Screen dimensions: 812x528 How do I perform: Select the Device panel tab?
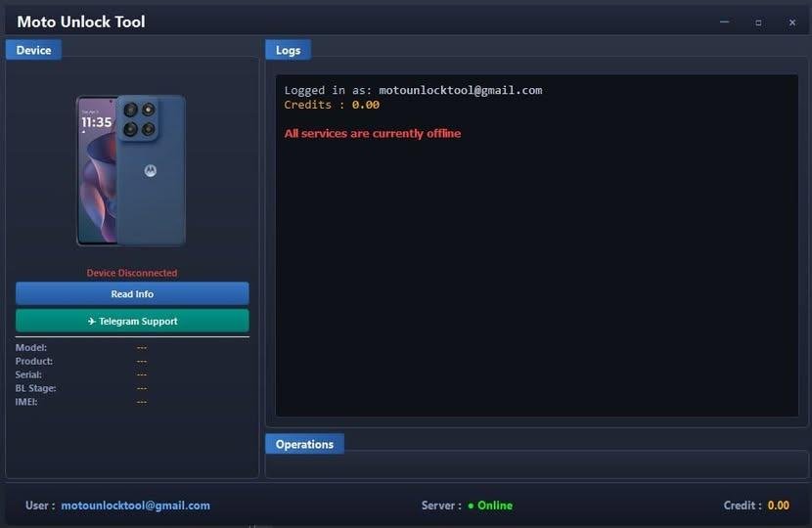tap(33, 50)
